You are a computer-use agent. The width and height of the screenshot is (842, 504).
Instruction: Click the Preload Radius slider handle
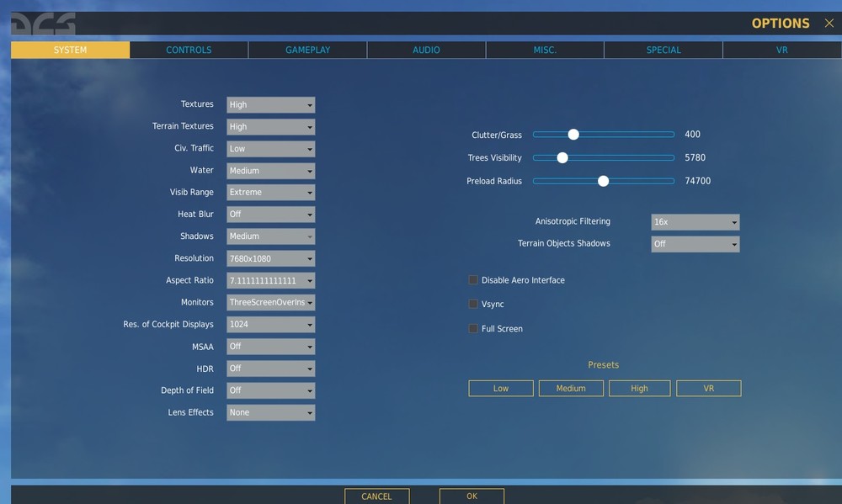click(x=603, y=181)
